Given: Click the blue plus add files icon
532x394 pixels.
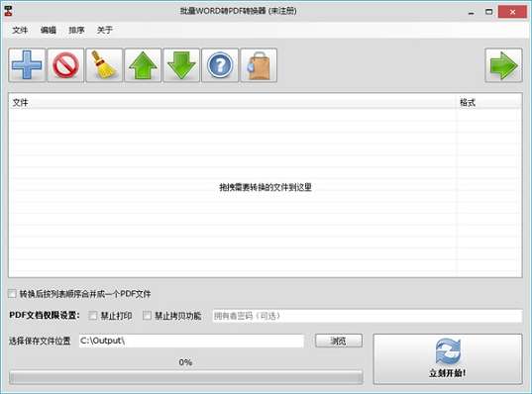Looking at the screenshot, I should point(27,65).
